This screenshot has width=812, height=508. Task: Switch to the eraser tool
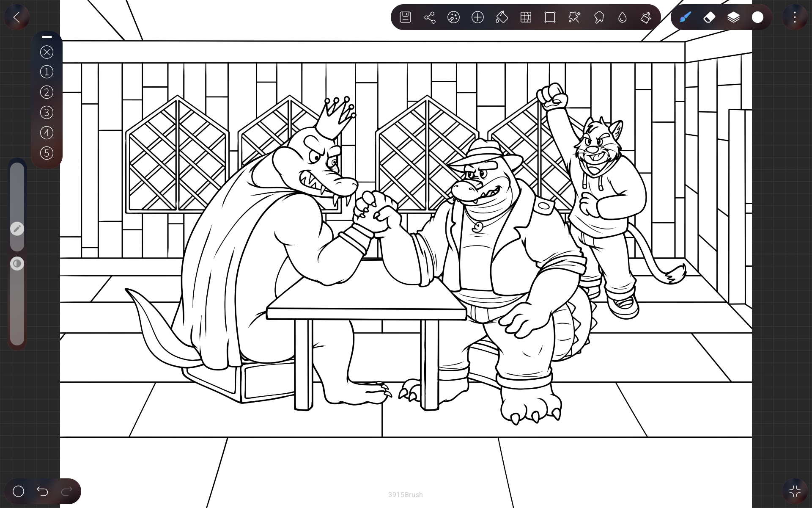[x=709, y=17]
